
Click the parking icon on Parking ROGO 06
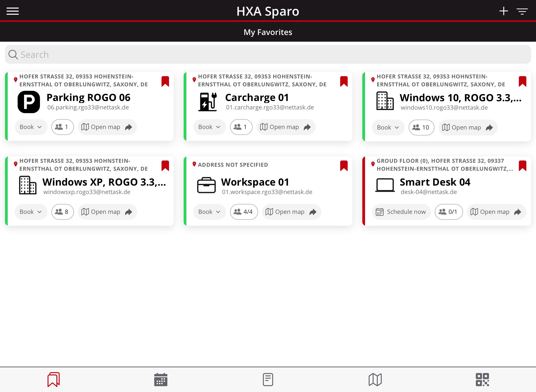(x=29, y=101)
